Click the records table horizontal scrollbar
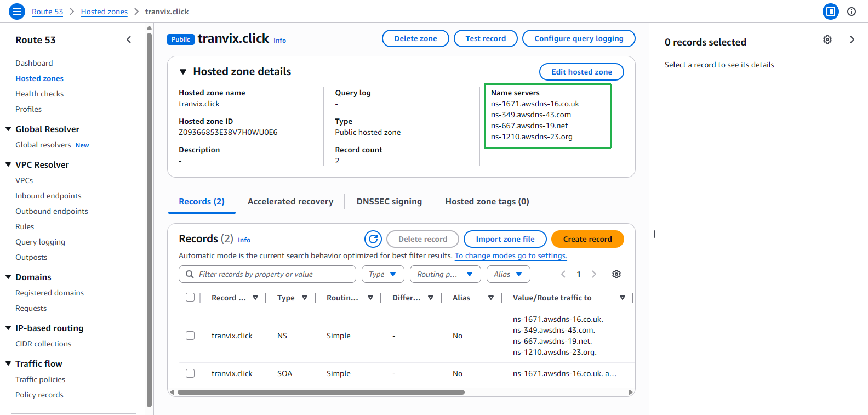The height and width of the screenshot is (415, 868). click(321, 392)
